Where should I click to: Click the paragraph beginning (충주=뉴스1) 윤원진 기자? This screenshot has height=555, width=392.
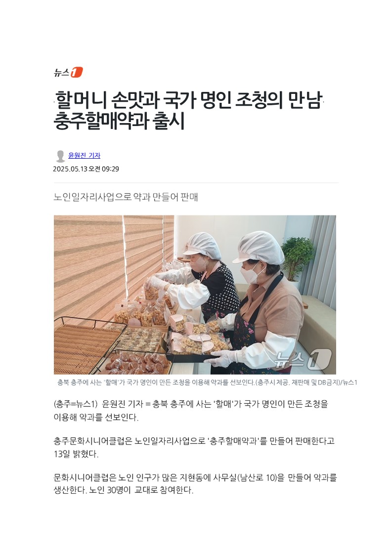point(191,411)
